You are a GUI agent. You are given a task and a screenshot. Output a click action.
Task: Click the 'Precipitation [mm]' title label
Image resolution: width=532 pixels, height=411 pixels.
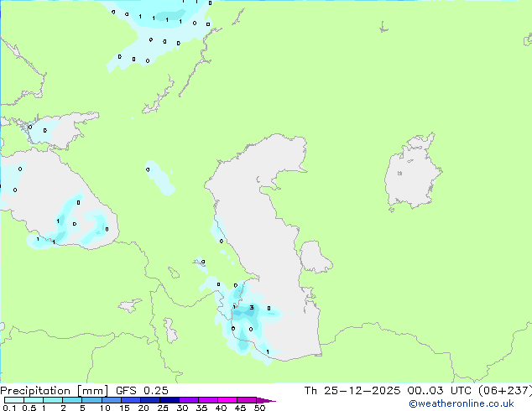pos(54,390)
